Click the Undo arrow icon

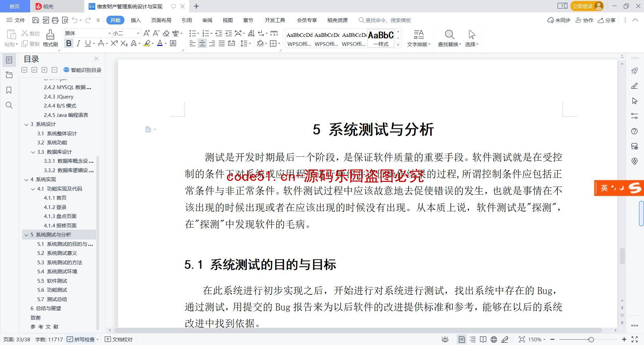[74, 20]
